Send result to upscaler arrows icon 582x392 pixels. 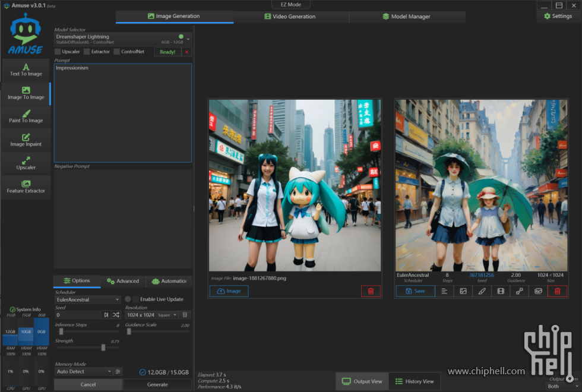click(519, 291)
